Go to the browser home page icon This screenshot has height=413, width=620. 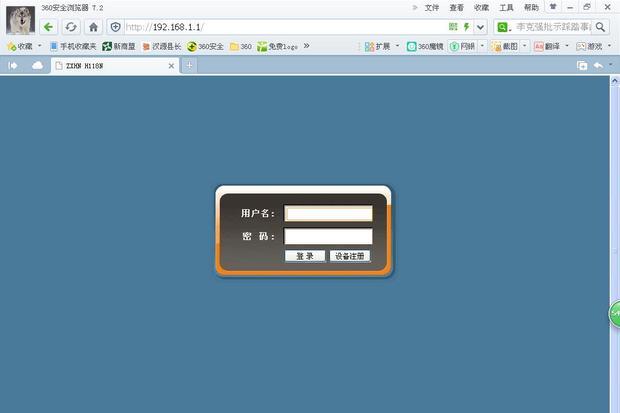pos(93,27)
